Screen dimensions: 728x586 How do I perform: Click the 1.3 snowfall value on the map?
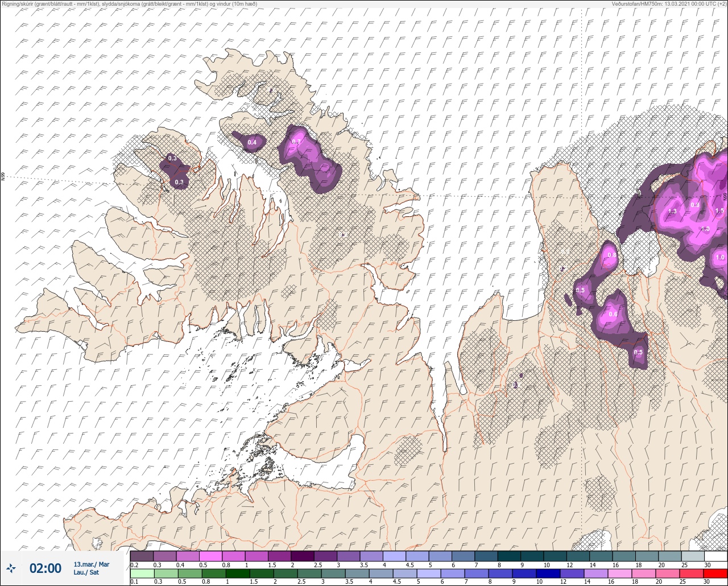pyautogui.click(x=672, y=211)
